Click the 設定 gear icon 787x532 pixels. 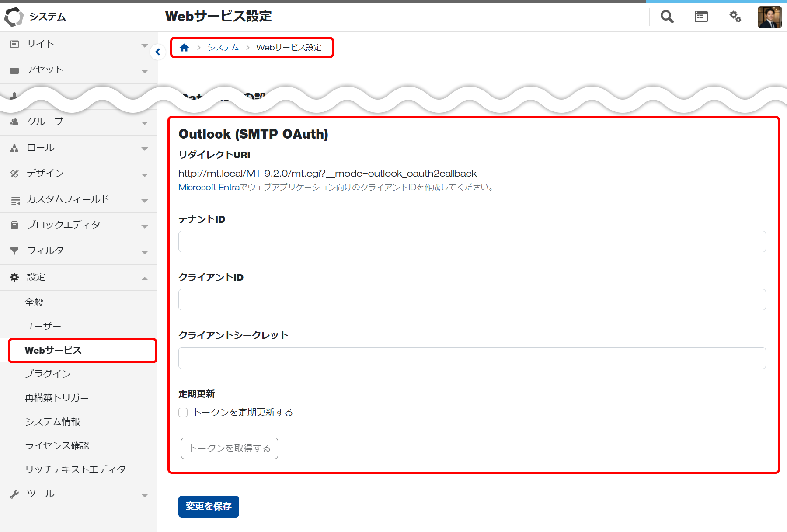[14, 277]
